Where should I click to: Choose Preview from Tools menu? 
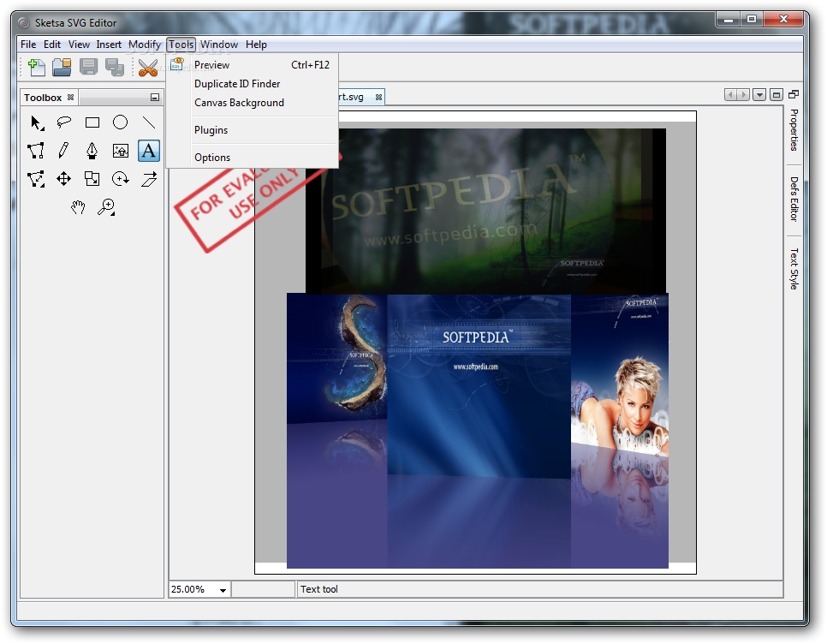[x=252, y=65]
